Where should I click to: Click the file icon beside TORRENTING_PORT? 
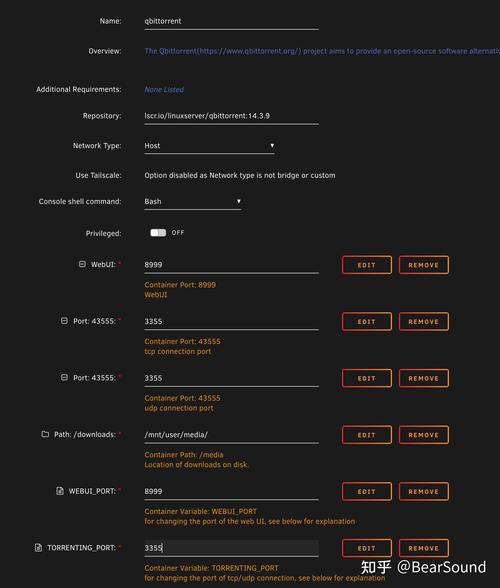tap(38, 548)
